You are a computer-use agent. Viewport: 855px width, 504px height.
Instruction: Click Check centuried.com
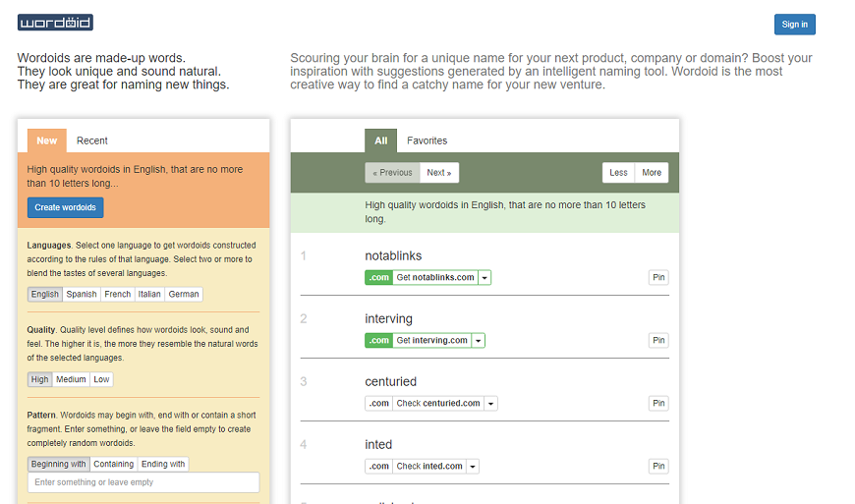pyautogui.click(x=438, y=403)
